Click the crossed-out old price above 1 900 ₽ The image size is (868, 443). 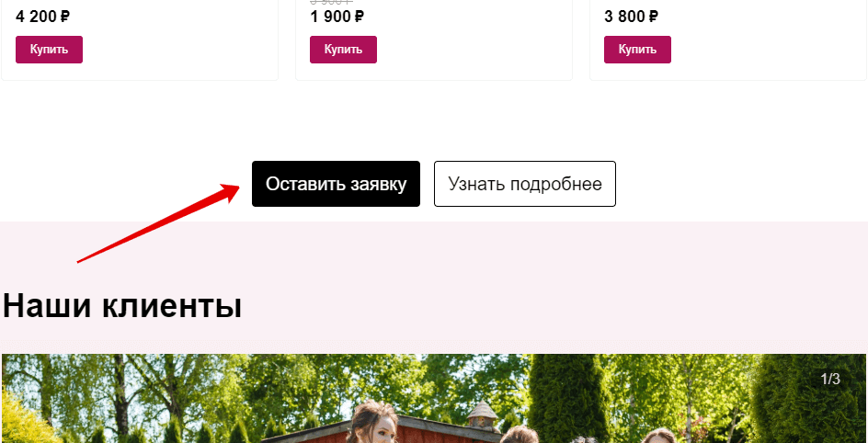pos(332,2)
